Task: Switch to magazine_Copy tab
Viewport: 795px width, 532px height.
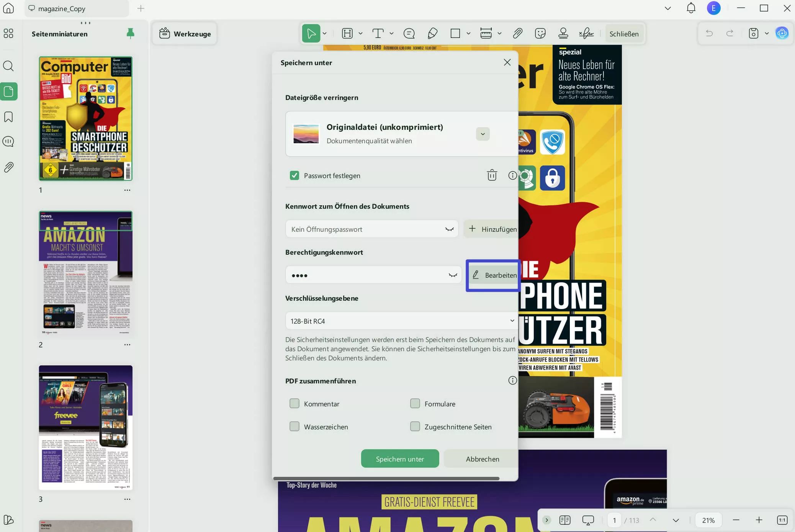Action: click(62, 8)
